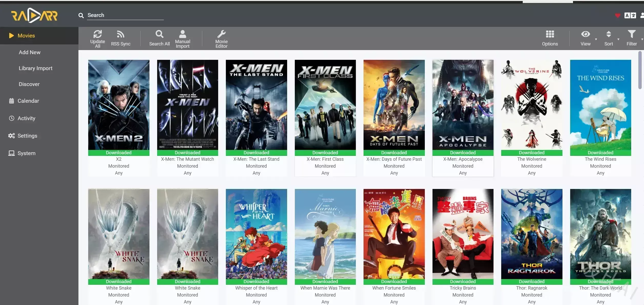The image size is (644, 305).
Task: Click 'X-Men: The Mutant Watch' title
Action: click(x=188, y=159)
